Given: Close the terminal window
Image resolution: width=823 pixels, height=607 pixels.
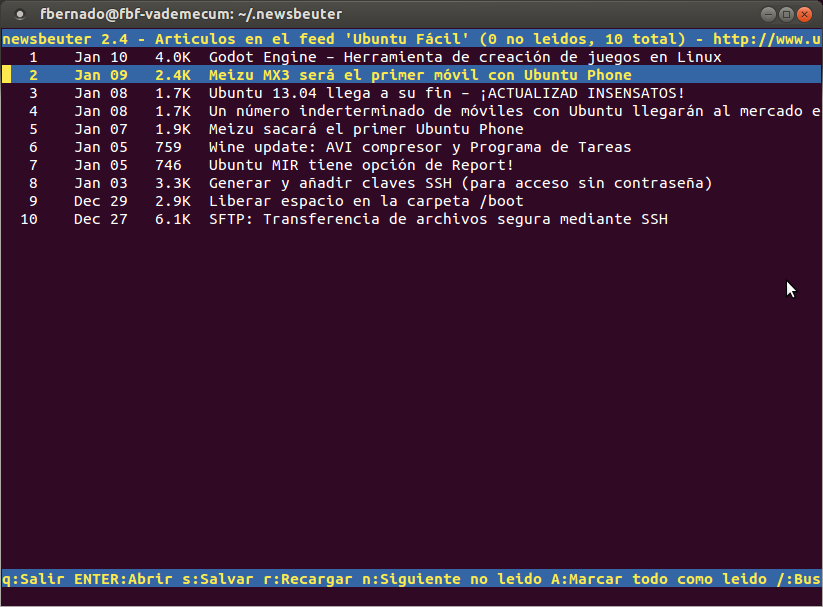Looking at the screenshot, I should click(804, 14).
